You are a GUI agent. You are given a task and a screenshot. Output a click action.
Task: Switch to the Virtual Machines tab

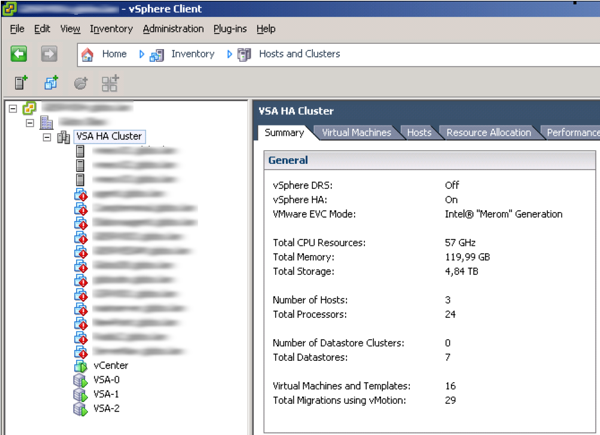[x=356, y=132]
